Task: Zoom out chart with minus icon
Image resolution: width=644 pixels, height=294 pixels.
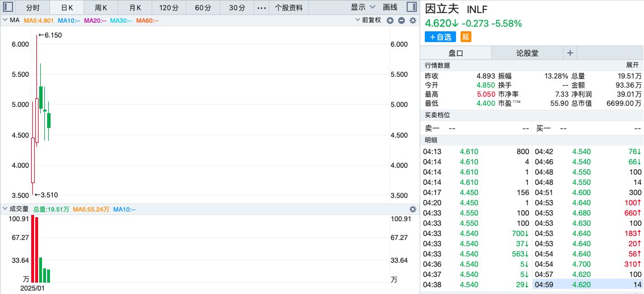Action: pyautogui.click(x=401, y=20)
